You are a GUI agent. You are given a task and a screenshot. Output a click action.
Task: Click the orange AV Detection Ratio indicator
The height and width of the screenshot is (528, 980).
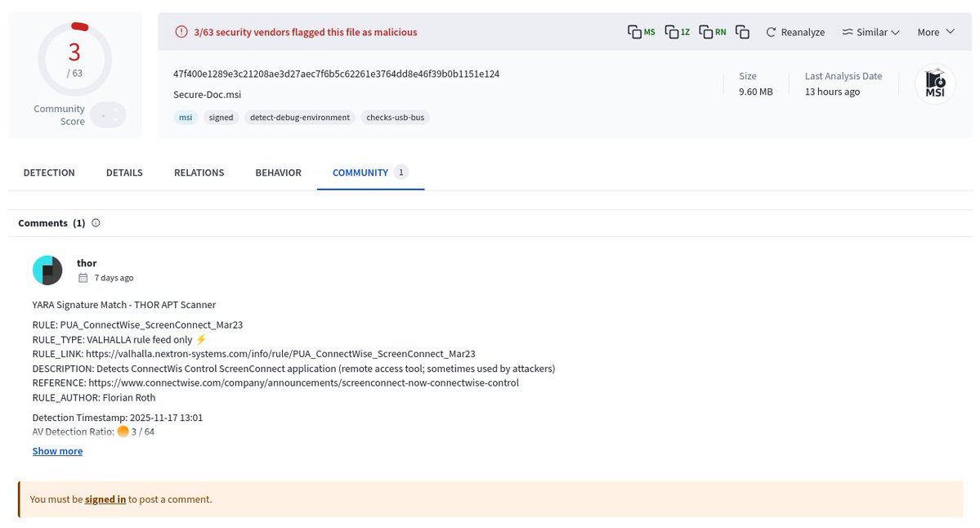124,432
